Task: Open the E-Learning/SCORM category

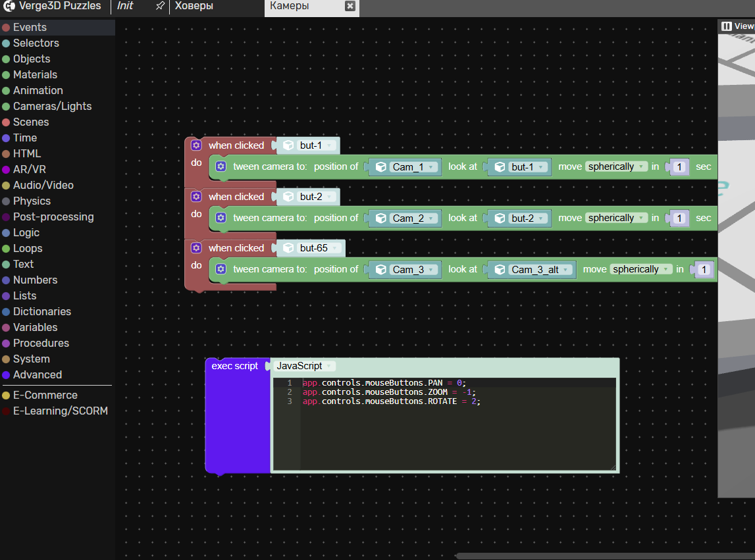Action: pyautogui.click(x=60, y=411)
